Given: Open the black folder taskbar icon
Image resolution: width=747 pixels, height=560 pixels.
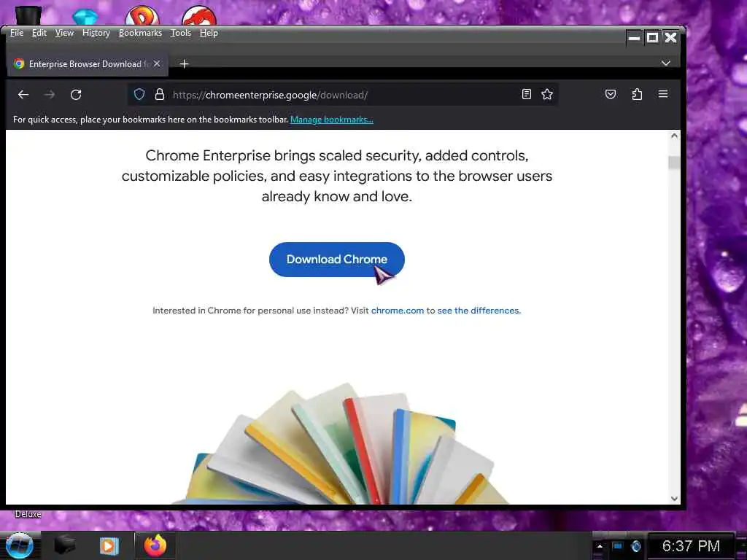Looking at the screenshot, I should [x=65, y=545].
